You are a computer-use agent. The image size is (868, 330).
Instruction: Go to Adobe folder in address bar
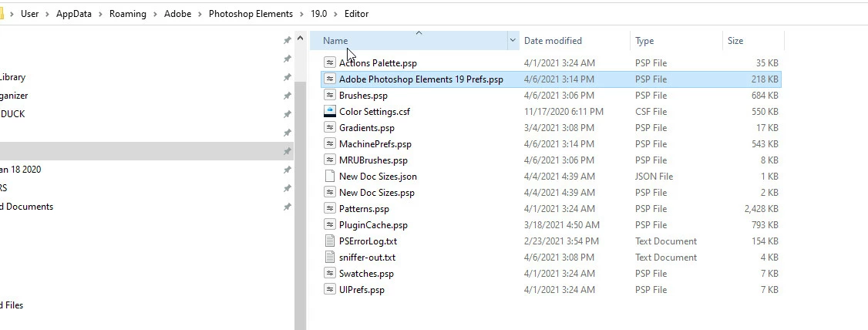178,14
